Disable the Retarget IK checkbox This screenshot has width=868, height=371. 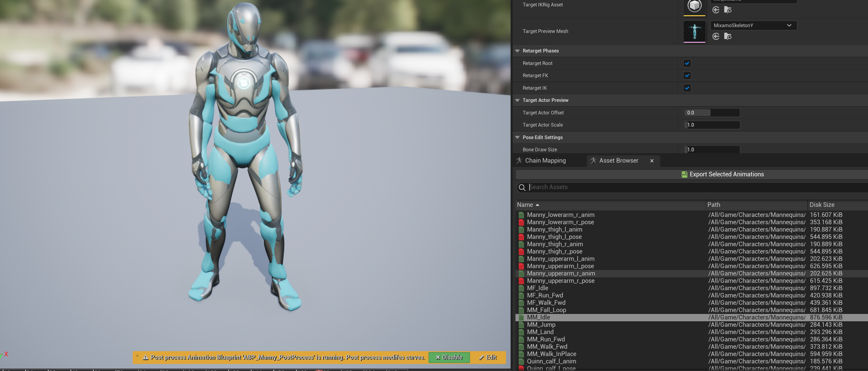click(687, 88)
